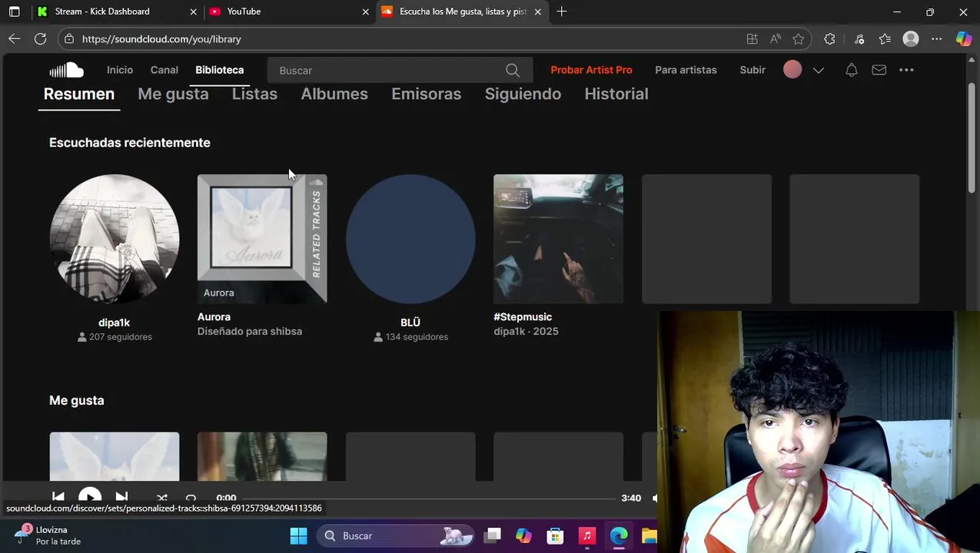Image resolution: width=980 pixels, height=553 pixels.
Task: Open the Siguiendo library tab
Action: click(523, 94)
